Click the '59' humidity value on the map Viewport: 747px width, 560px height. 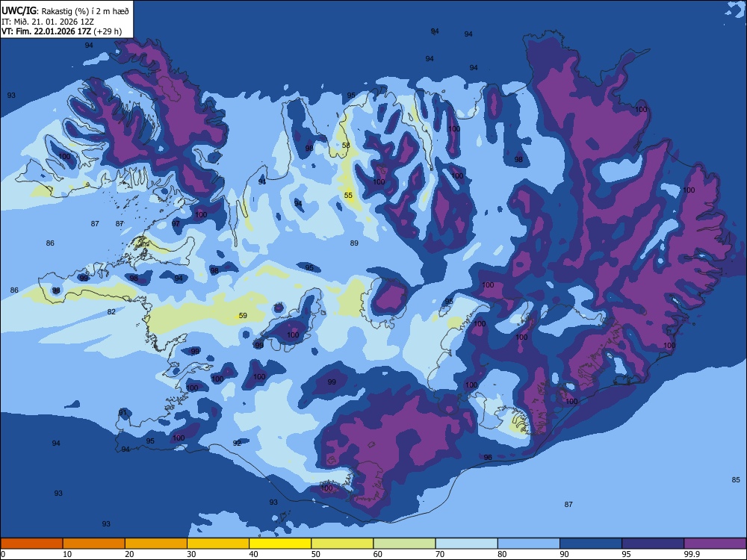pos(243,315)
